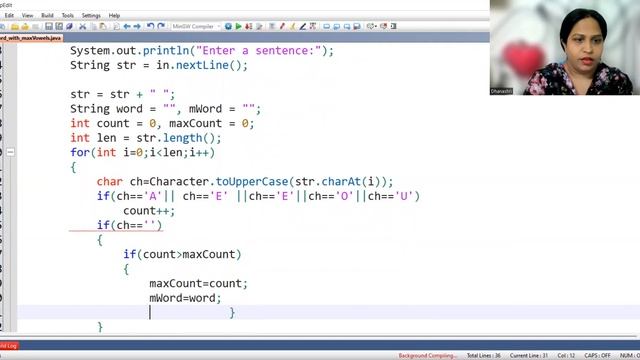640x360 pixels.
Task: Click the Cut scissors icon
Action: [x=83, y=27]
